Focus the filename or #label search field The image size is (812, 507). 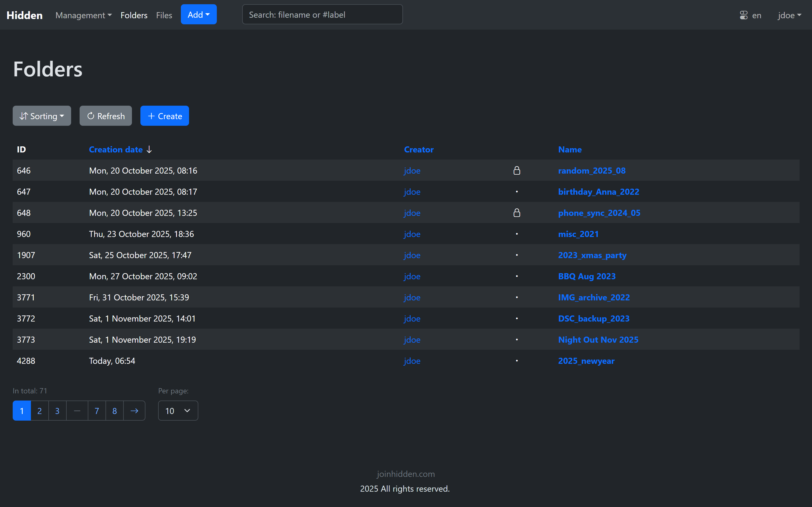[x=322, y=15]
